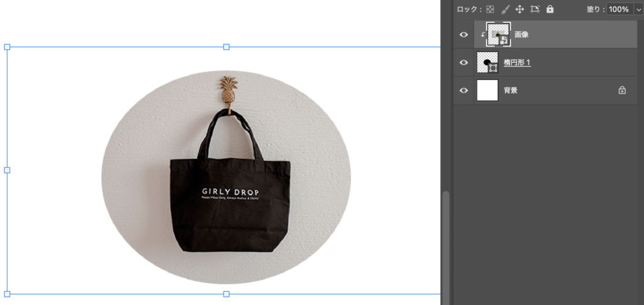Click the top-left transform handle
The height and width of the screenshot is (305, 644).
tap(7, 47)
